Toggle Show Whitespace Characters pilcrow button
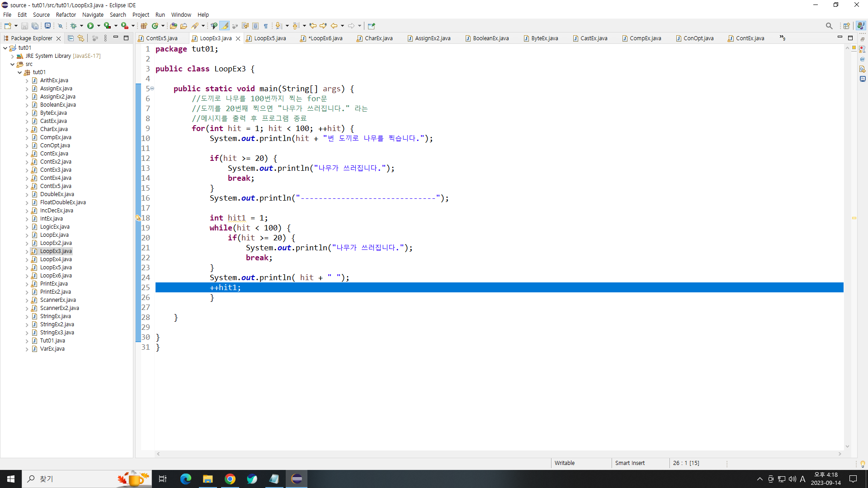Viewport: 868px width, 488px height. (266, 26)
